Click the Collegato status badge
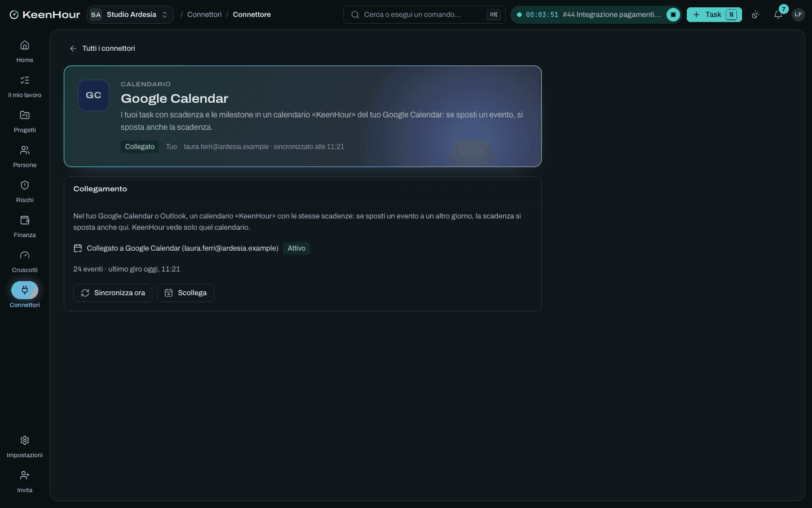The width and height of the screenshot is (812, 508). click(x=140, y=147)
